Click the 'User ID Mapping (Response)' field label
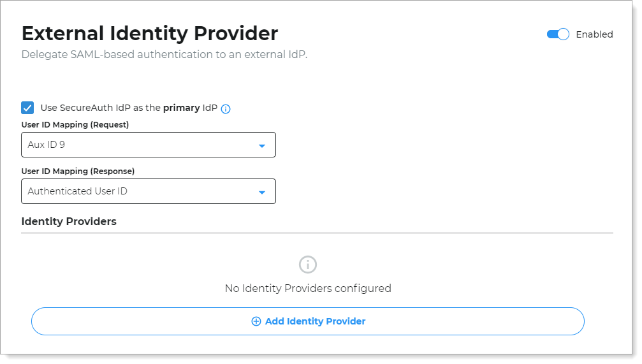This screenshot has height=364, width=642. [78, 171]
